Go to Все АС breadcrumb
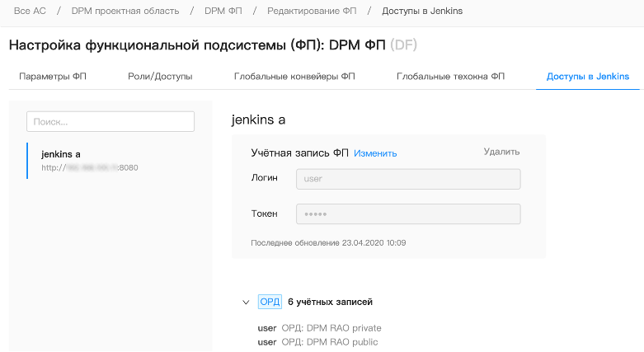This screenshot has width=644, height=352. pyautogui.click(x=29, y=11)
